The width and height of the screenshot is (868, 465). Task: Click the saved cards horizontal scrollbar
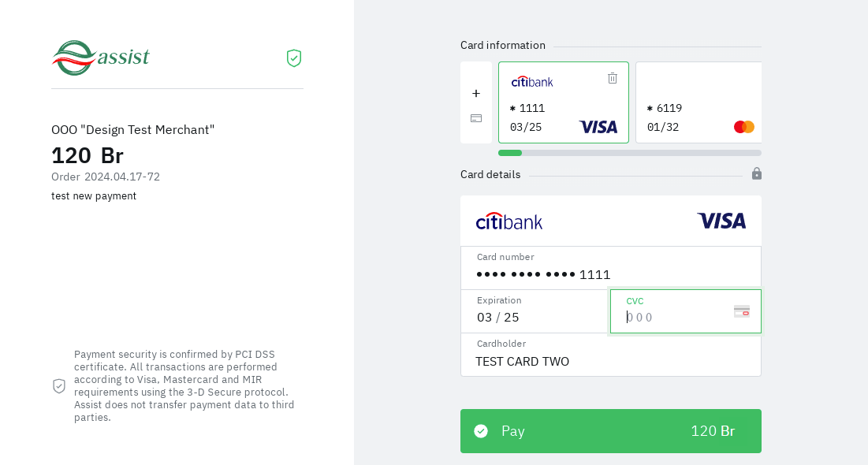[629, 153]
